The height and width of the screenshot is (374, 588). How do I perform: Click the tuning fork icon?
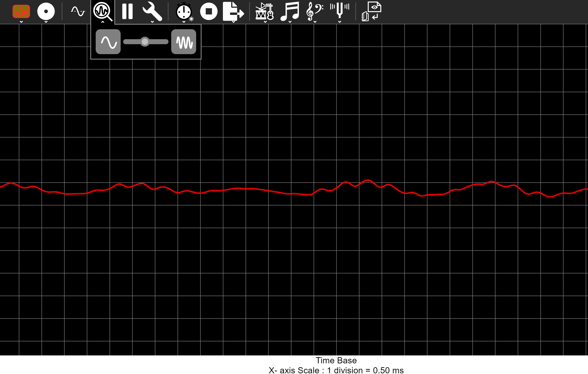pos(340,11)
